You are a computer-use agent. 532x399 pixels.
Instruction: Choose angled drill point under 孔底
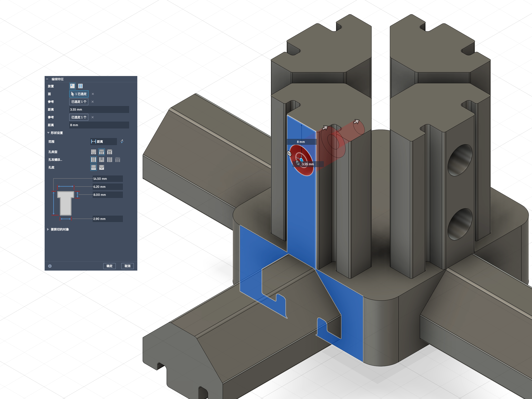(x=101, y=168)
